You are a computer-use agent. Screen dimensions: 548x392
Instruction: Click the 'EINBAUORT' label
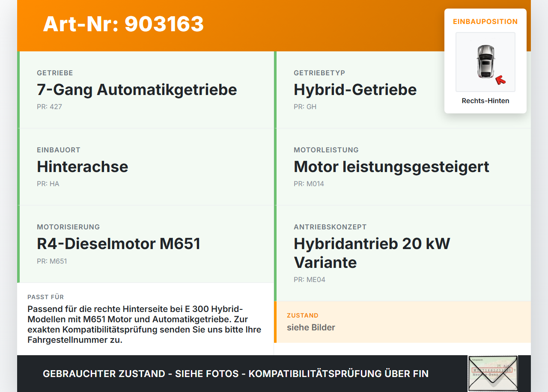tap(59, 150)
